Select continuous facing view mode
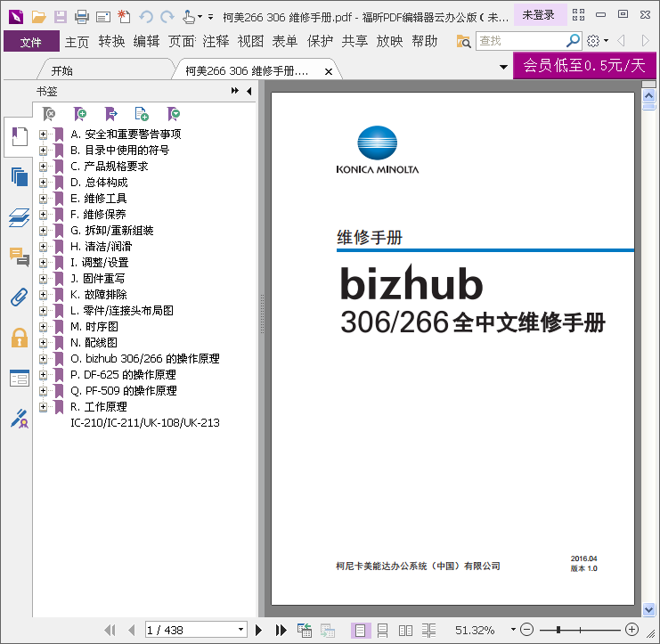Image resolution: width=660 pixels, height=644 pixels. [429, 630]
